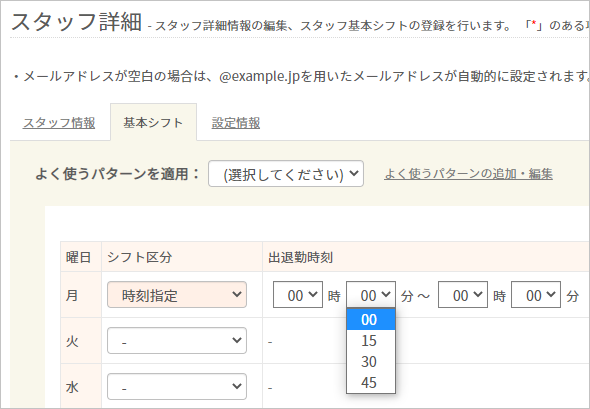Expand Tuesday's shift type dropdown
This screenshot has height=409, width=590.
coord(177,341)
